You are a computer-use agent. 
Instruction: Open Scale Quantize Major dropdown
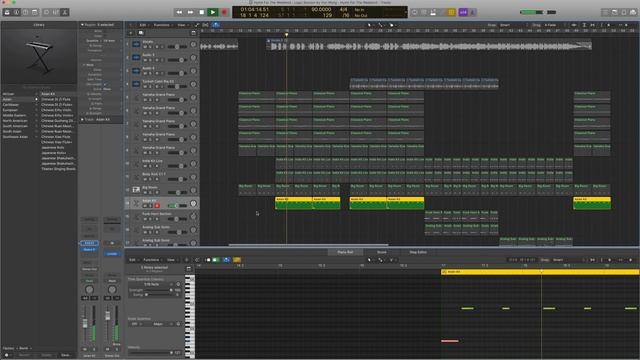(161, 324)
